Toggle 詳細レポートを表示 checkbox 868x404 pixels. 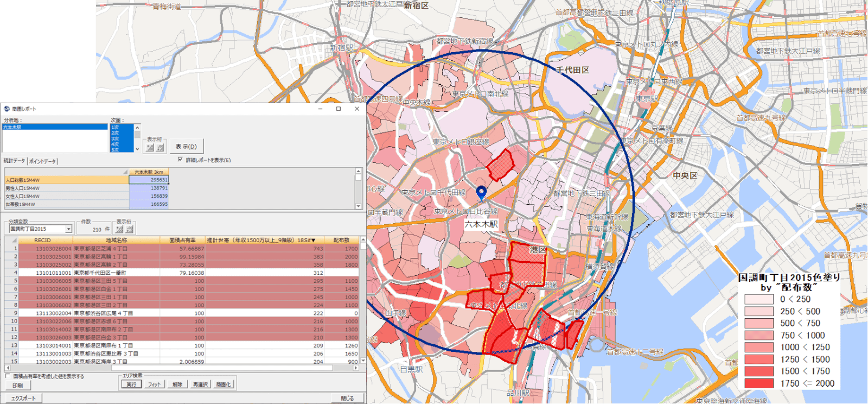pyautogui.click(x=180, y=160)
